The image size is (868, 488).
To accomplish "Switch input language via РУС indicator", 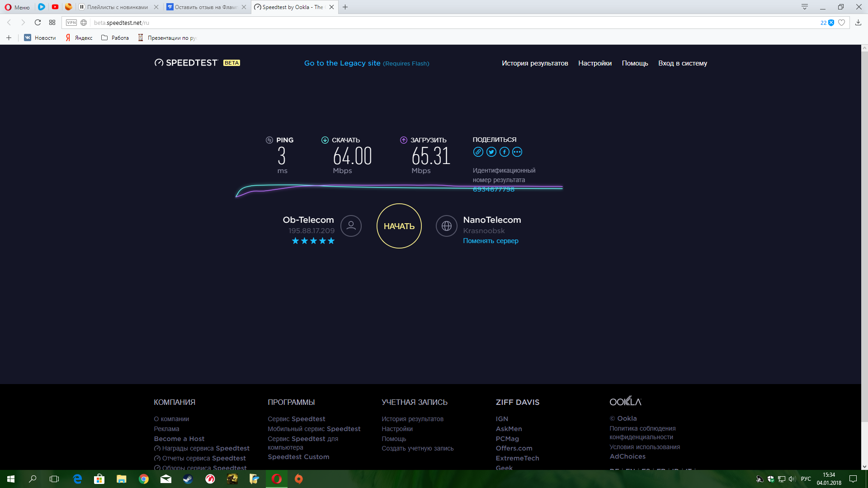I will pyautogui.click(x=806, y=479).
